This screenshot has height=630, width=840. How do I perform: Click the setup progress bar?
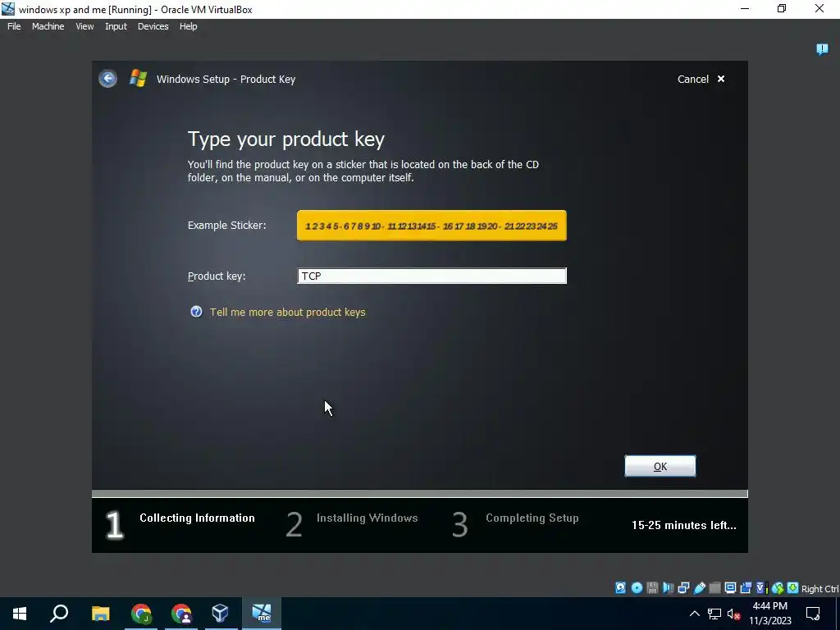[x=419, y=493]
